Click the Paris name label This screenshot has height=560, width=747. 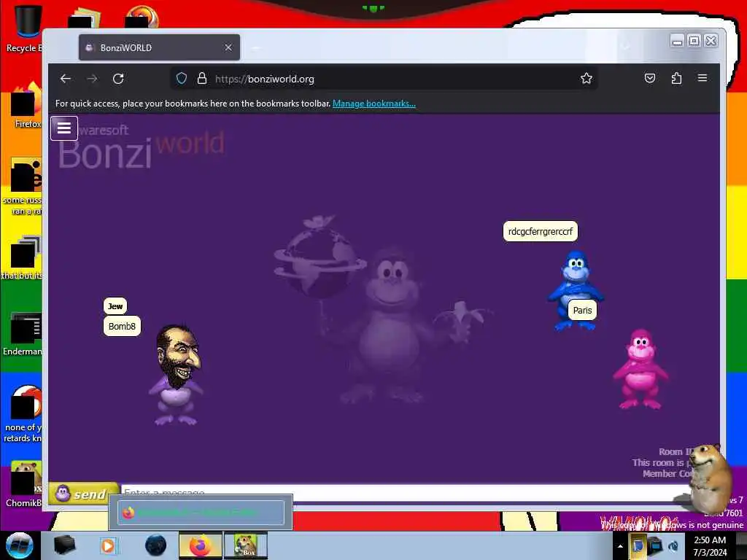(582, 311)
